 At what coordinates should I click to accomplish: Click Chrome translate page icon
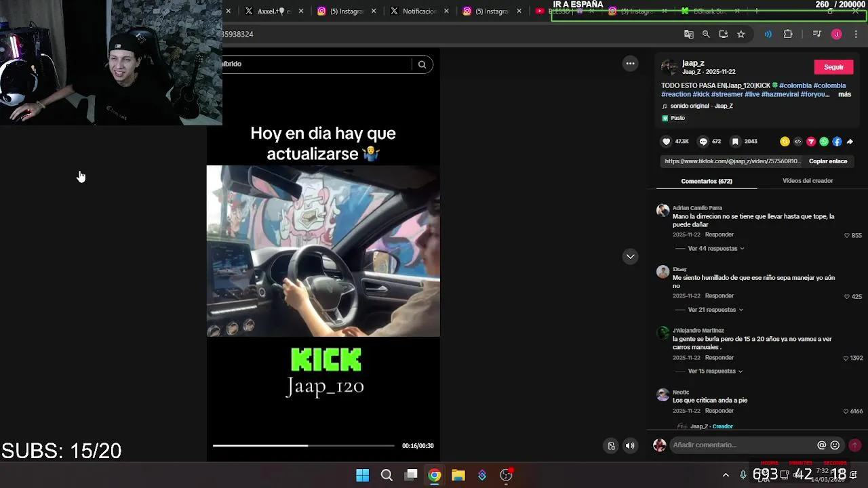pos(688,34)
